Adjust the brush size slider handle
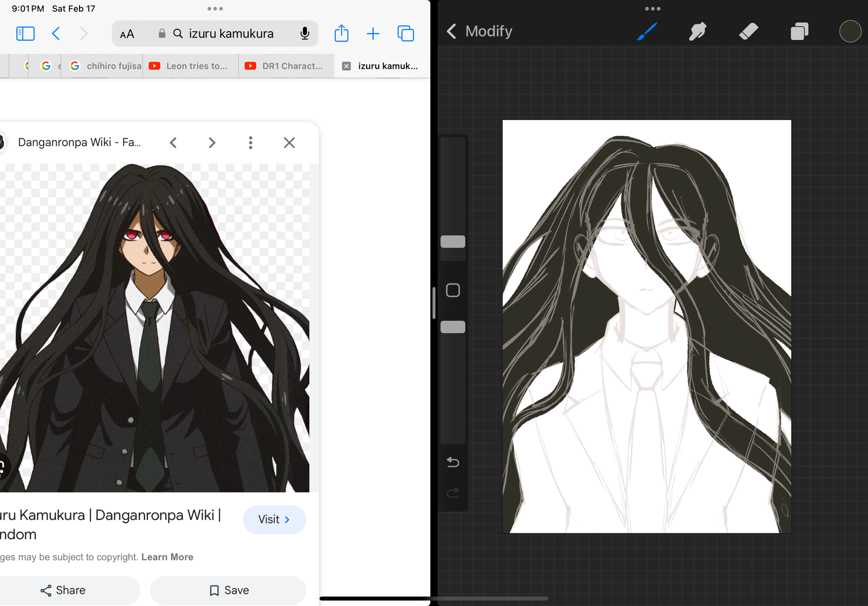Viewport: 868px width, 606px height. coord(453,242)
